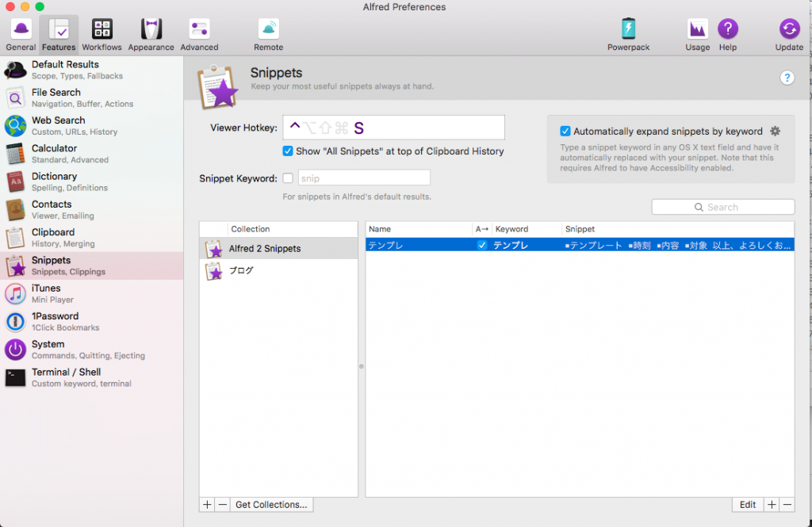Image resolution: width=812 pixels, height=527 pixels.
Task: View Alfred Usage statistics
Action: [x=698, y=35]
